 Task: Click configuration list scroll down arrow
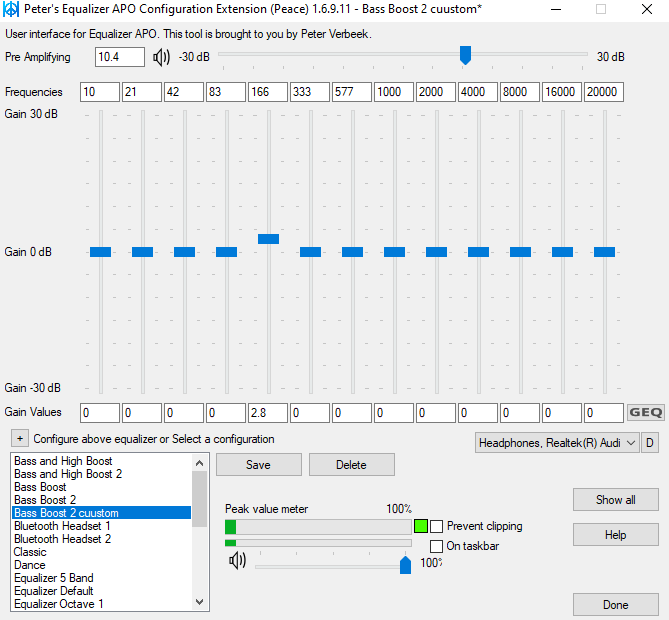199,602
